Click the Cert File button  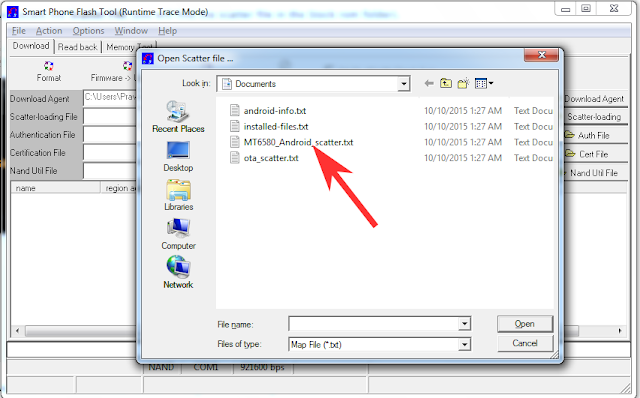coord(594,154)
